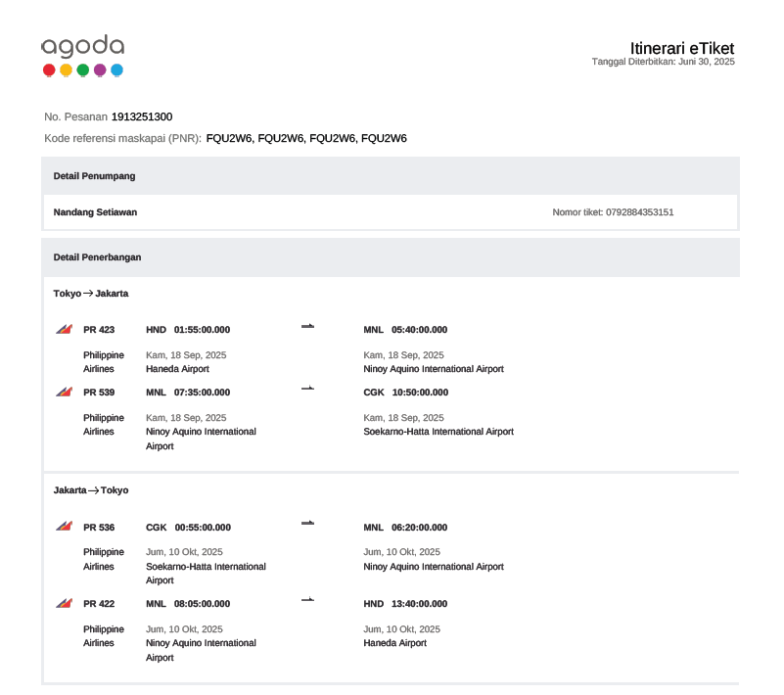This screenshot has height=695, width=784.
Task: Click the passenger name Nandang Setiawan
Action: click(95, 212)
